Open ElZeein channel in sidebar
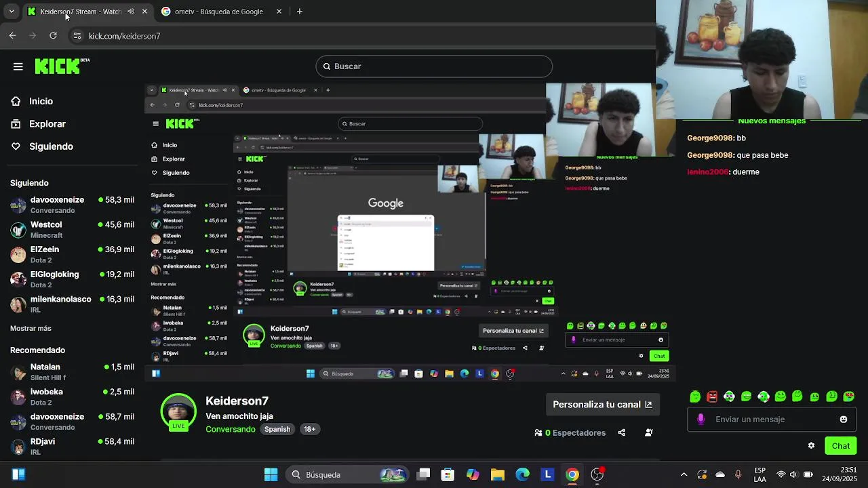This screenshot has width=868, height=488. (x=72, y=254)
